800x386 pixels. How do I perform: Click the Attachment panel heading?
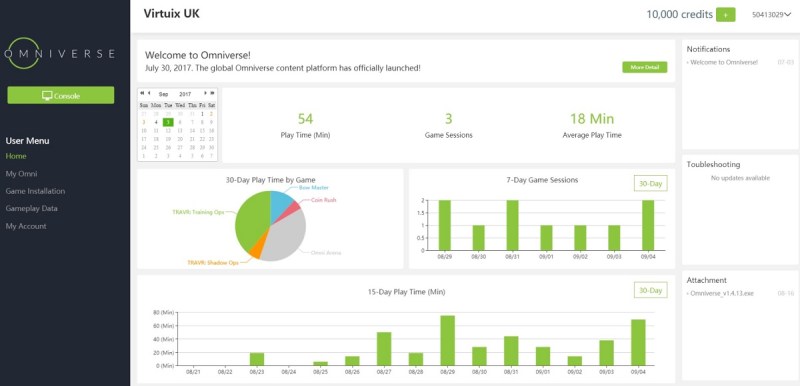pos(707,280)
